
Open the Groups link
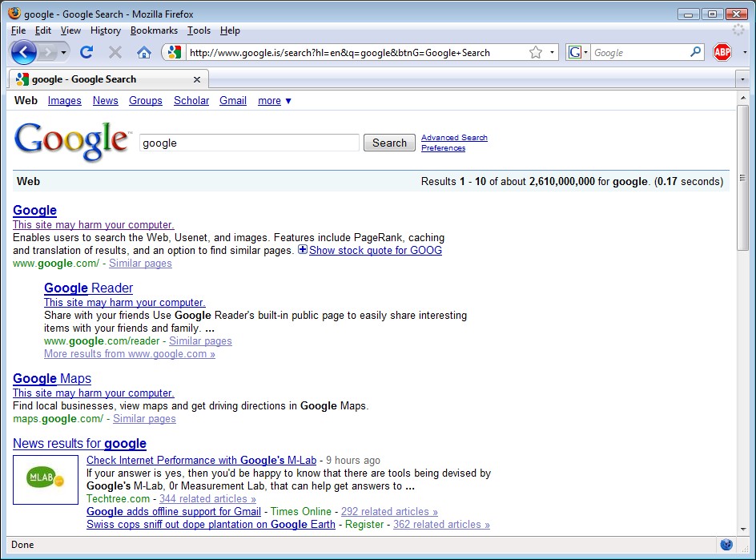click(x=146, y=100)
